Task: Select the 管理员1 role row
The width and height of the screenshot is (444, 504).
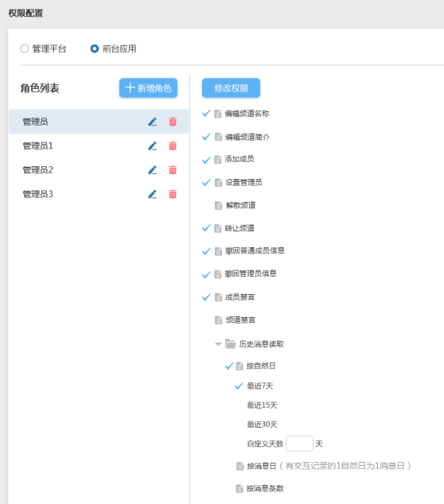Action: tap(99, 146)
